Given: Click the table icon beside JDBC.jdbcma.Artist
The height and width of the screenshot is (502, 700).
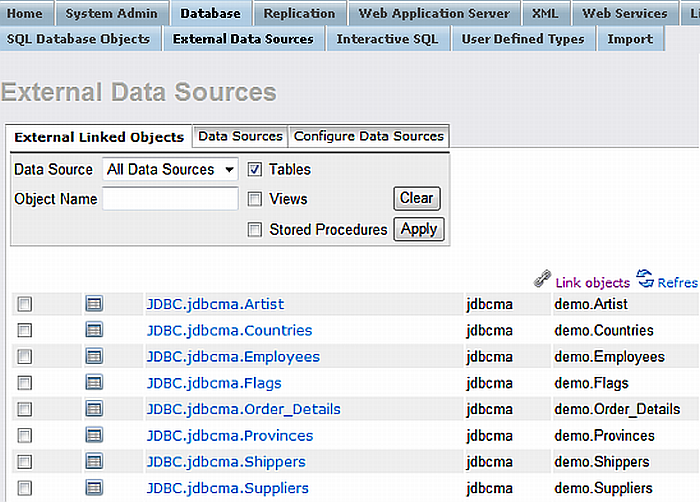Looking at the screenshot, I should tap(94, 304).
